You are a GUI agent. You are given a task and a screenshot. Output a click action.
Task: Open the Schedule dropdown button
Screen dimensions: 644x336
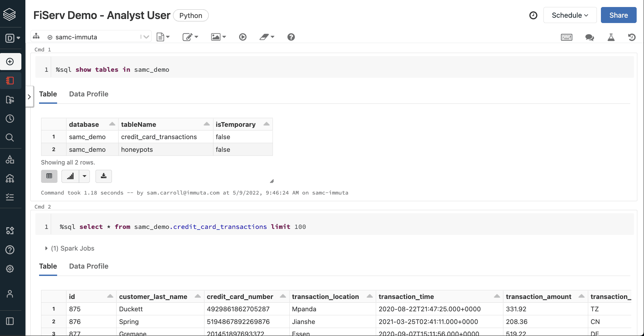pyautogui.click(x=570, y=15)
